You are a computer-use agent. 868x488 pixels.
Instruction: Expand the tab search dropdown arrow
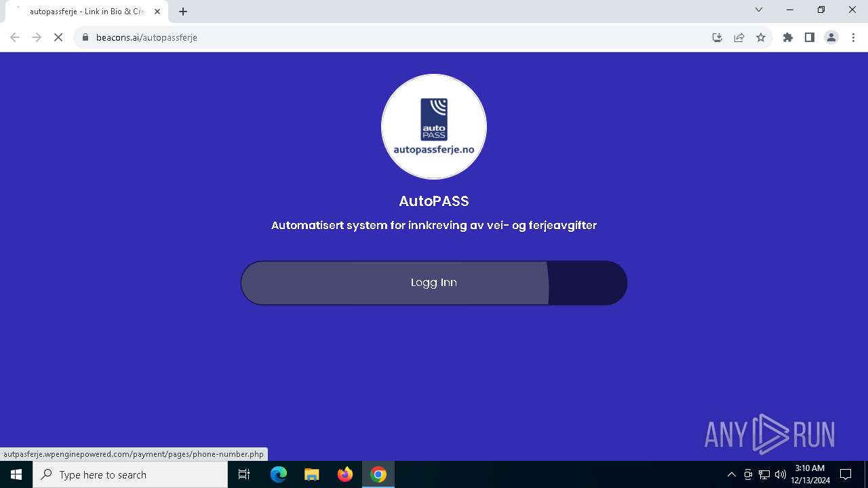click(x=759, y=10)
